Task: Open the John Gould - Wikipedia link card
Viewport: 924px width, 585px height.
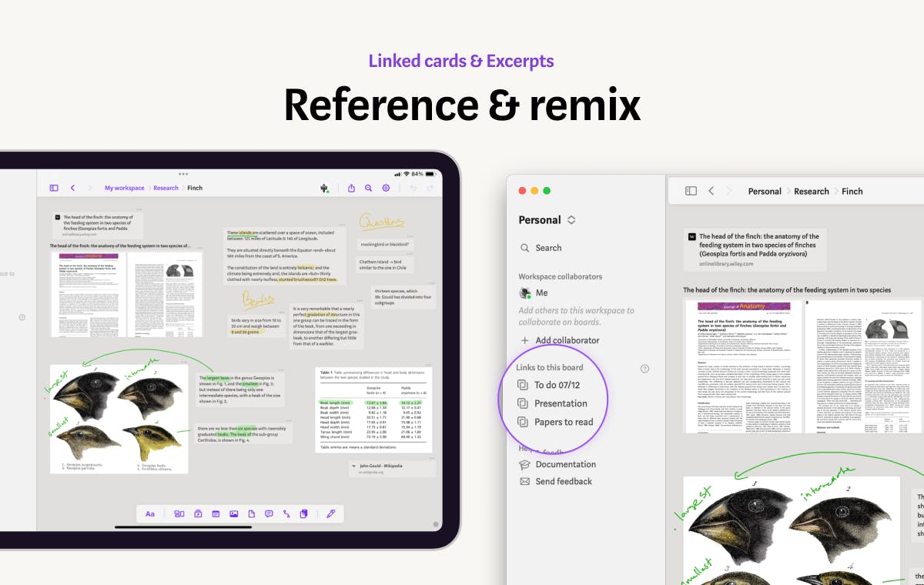Action: point(391,468)
